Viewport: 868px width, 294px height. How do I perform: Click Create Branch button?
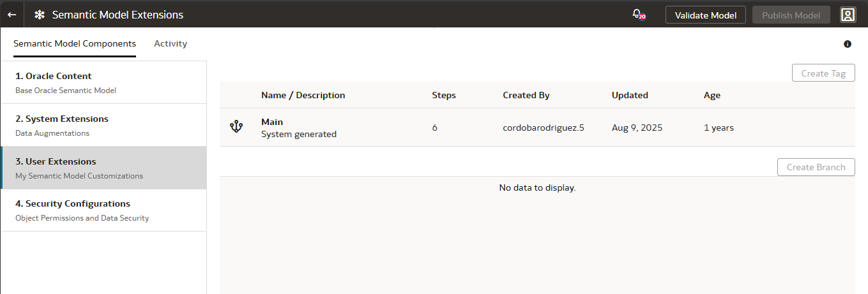pyautogui.click(x=816, y=167)
